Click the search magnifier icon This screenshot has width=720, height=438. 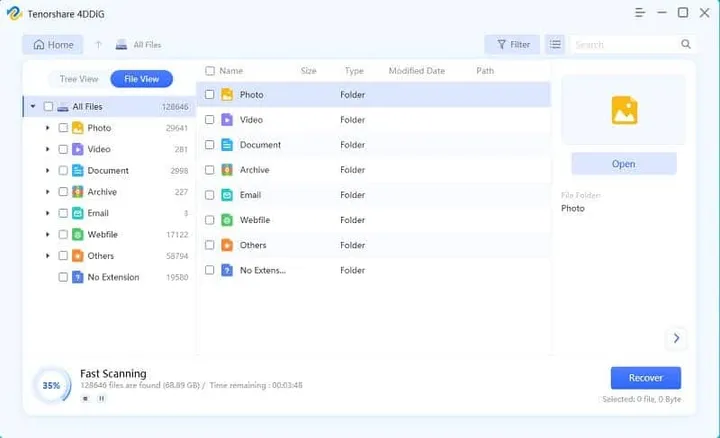click(x=686, y=44)
